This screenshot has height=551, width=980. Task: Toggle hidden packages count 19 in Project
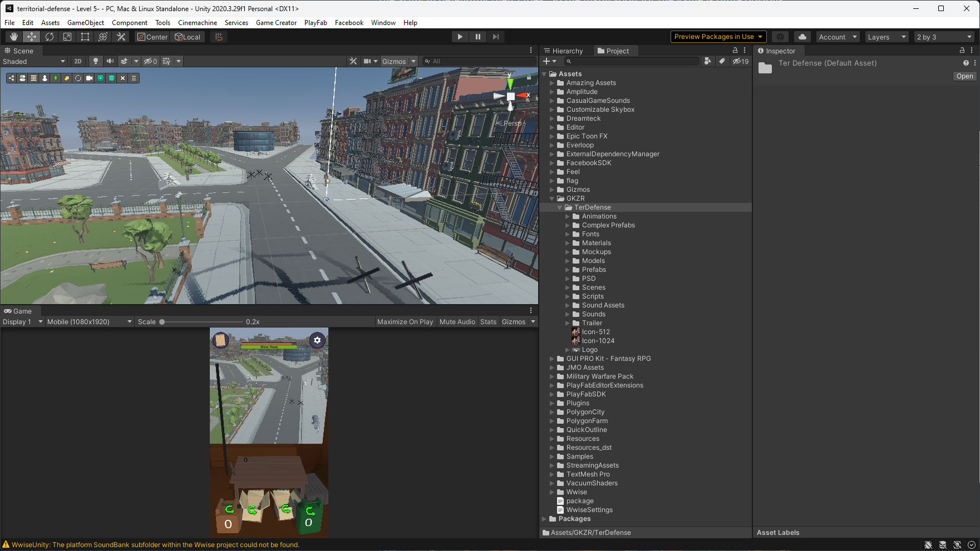tap(741, 61)
